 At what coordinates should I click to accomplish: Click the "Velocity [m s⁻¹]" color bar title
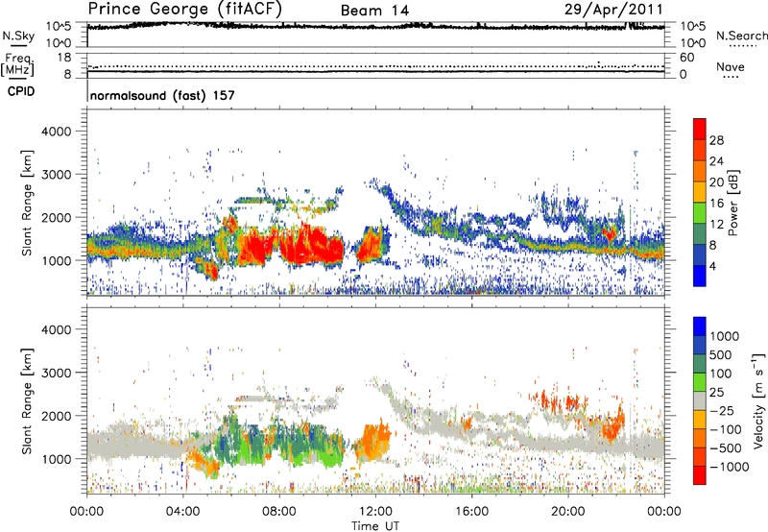click(x=759, y=400)
